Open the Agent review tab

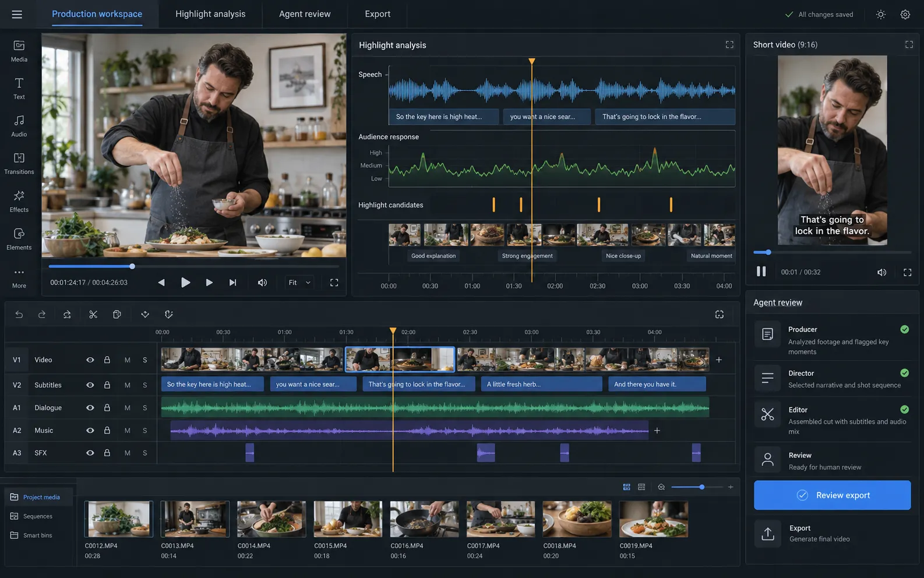(x=305, y=14)
